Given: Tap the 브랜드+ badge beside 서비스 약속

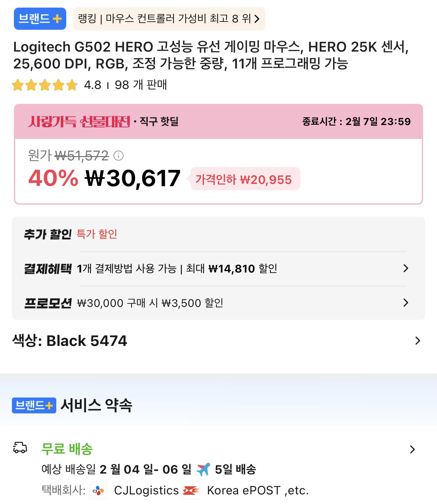Looking at the screenshot, I should pos(34,405).
